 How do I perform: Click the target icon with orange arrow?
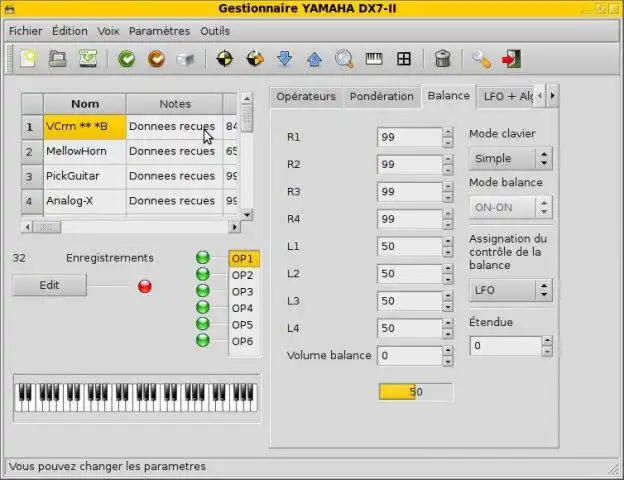point(255,59)
